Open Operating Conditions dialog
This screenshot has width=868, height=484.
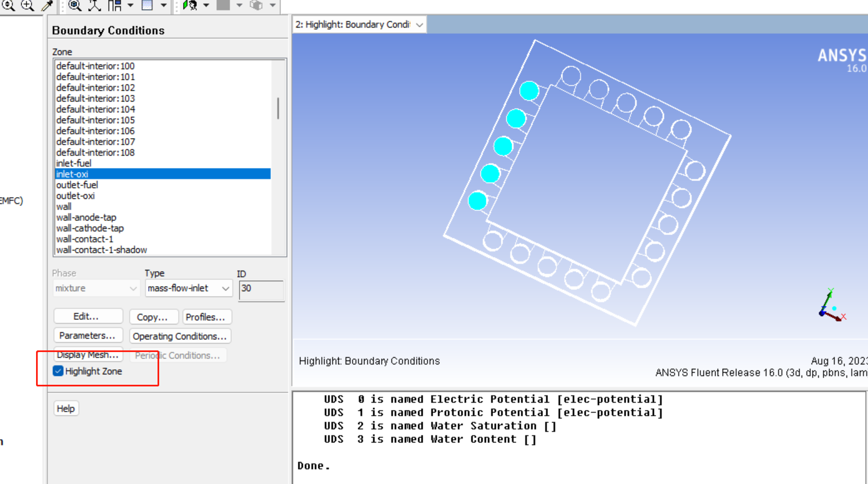180,336
